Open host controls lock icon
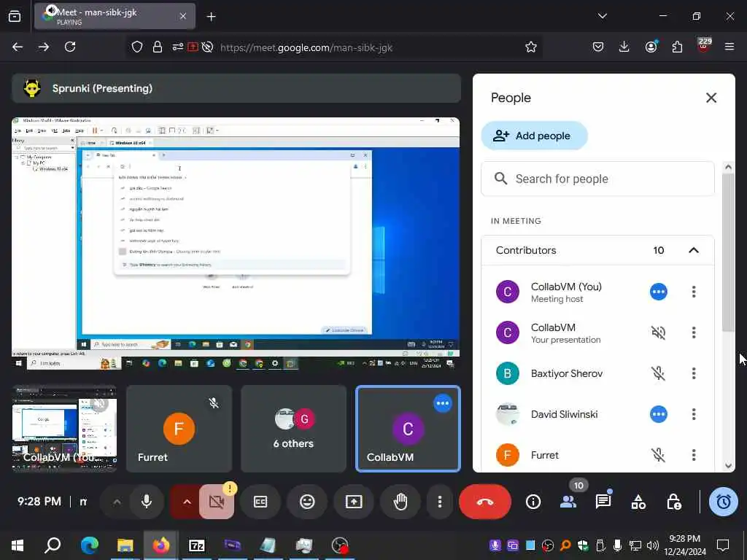The width and height of the screenshot is (747, 560). (673, 502)
